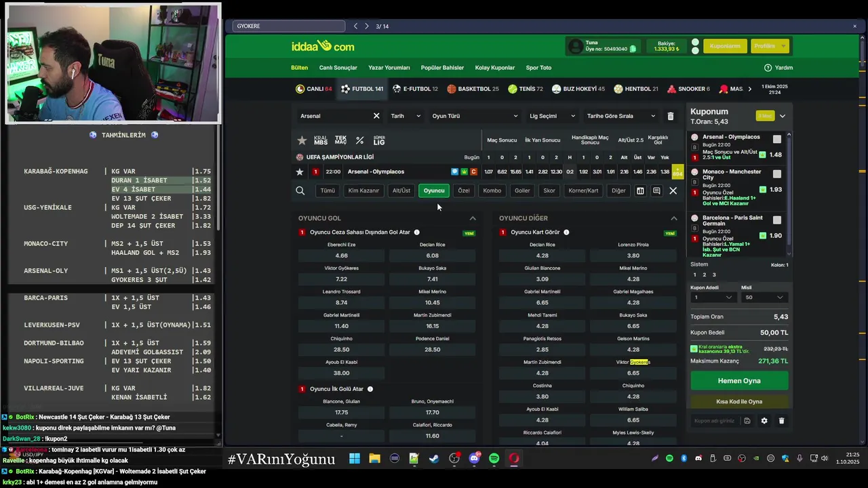Click Kısa Kod ile Oyna button

click(739, 402)
